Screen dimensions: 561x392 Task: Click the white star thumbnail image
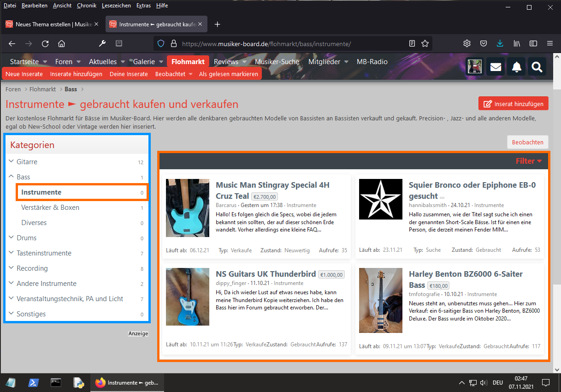[381, 199]
